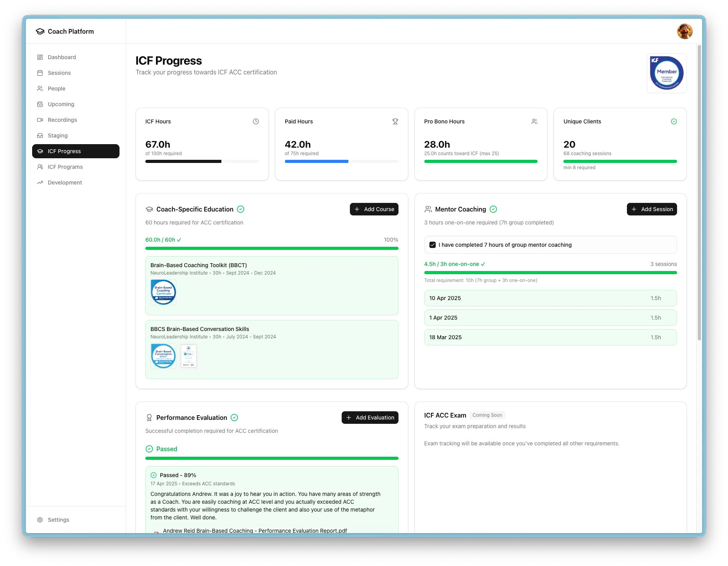Click the check badge beside Performance Evaluation

(x=235, y=418)
